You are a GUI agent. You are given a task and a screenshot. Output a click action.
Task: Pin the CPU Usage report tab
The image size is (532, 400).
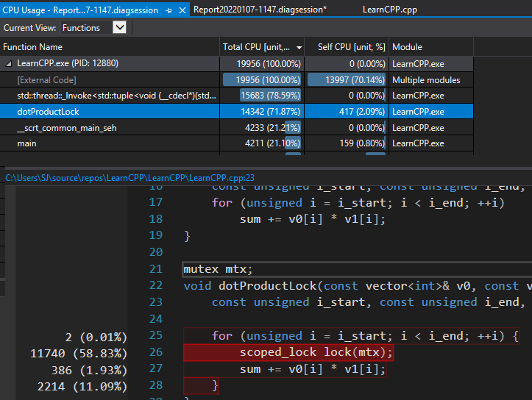(x=169, y=10)
